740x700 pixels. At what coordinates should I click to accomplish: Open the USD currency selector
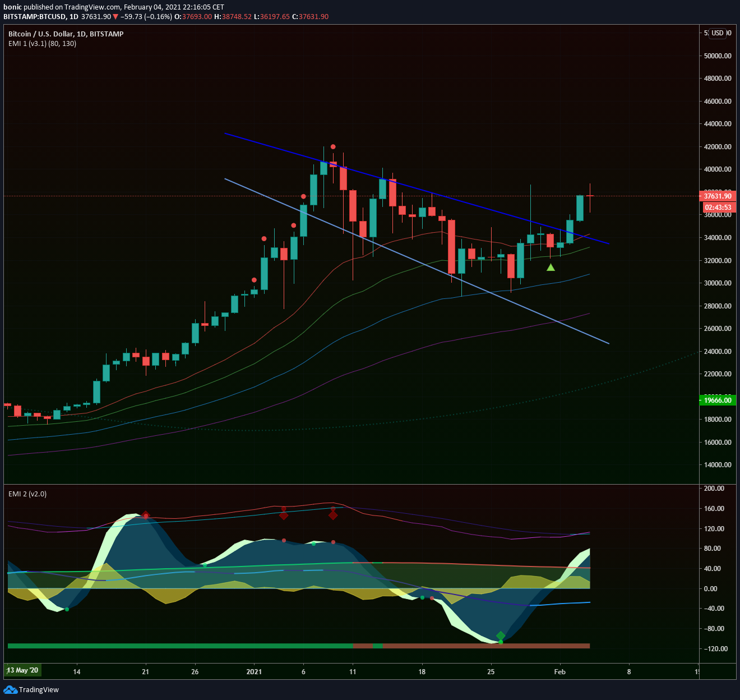718,33
